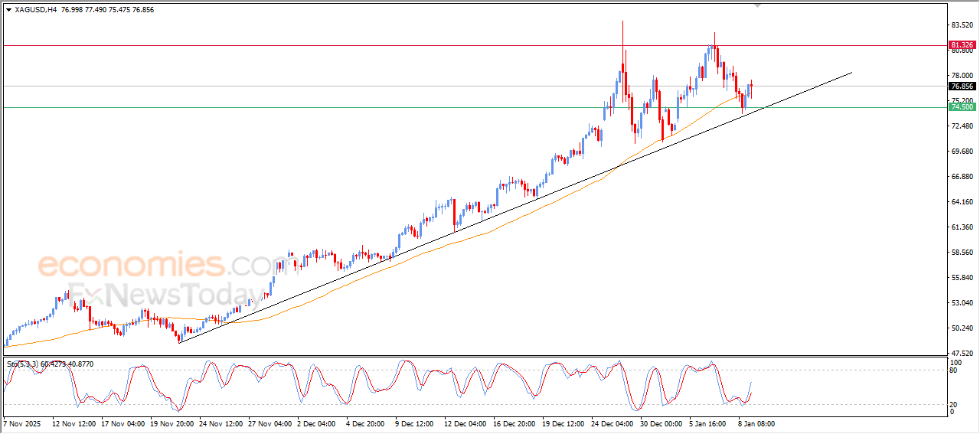Viewport: 980px width, 434px height.
Task: Select the green 74.500 price label
Action: click(x=962, y=107)
